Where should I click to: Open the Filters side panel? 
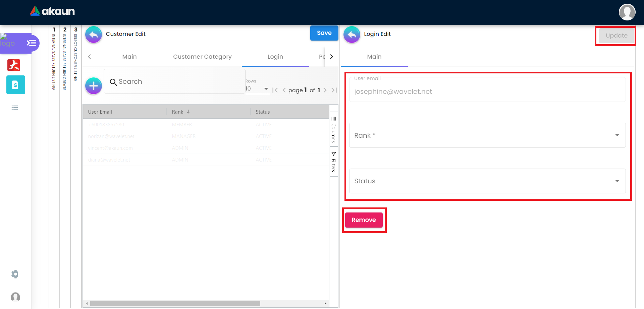tap(333, 162)
